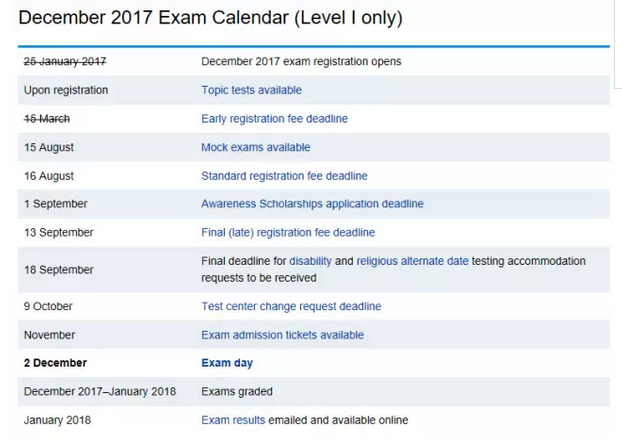Follow the religious alternate date link

coord(412,261)
